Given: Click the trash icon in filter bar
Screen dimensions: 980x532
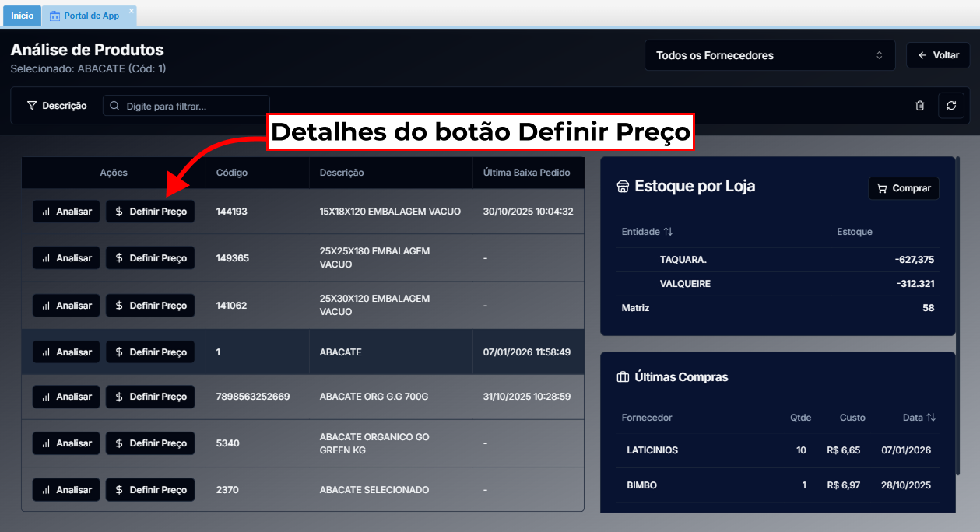Looking at the screenshot, I should 919,106.
